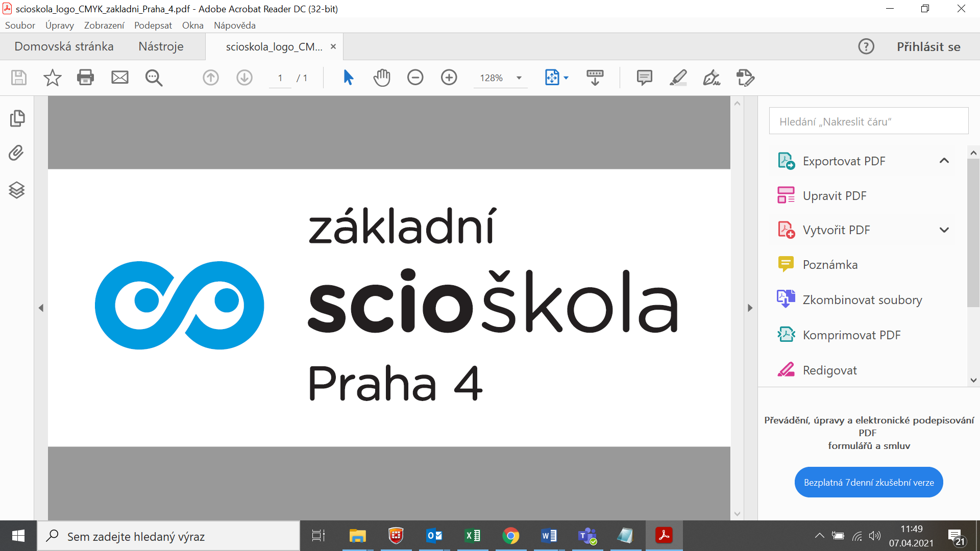Screen dimensions: 980x551
Task: Open the help question mark
Action: click(x=866, y=46)
